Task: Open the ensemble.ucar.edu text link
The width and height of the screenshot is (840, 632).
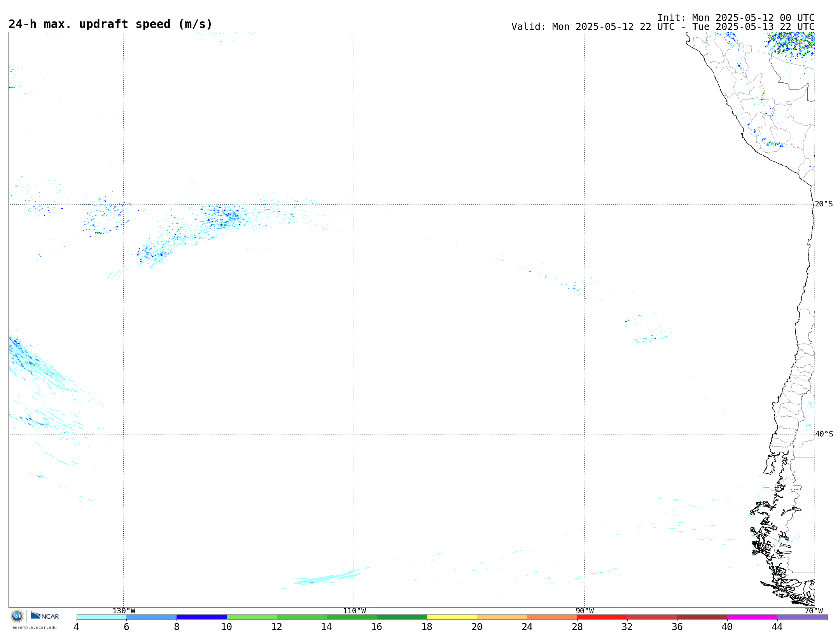Action: click(x=35, y=627)
